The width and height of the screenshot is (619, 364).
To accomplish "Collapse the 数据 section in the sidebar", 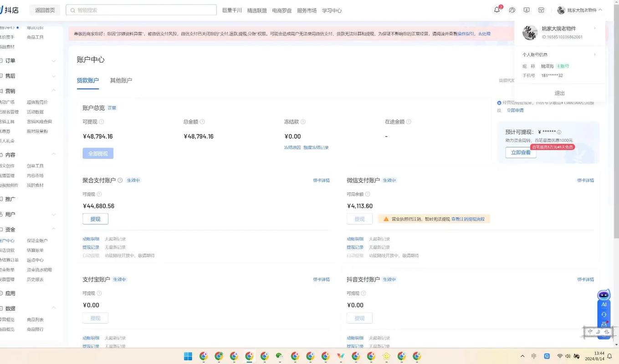I will coord(53,308).
